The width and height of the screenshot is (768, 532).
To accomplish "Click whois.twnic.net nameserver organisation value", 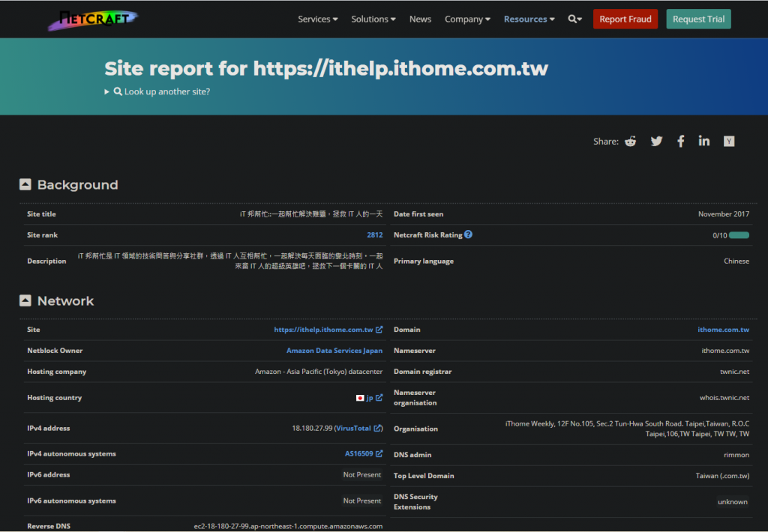I will pyautogui.click(x=724, y=397).
